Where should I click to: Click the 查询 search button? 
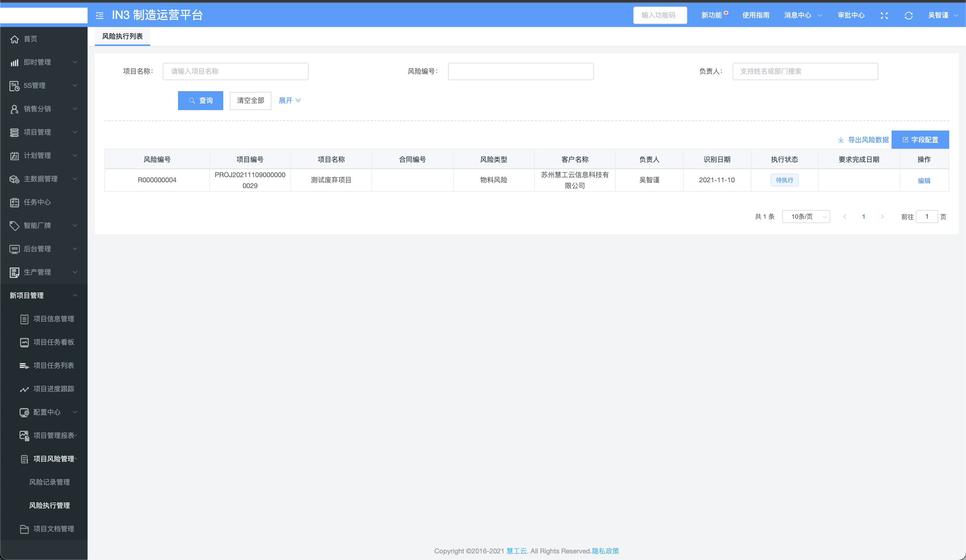tap(201, 101)
